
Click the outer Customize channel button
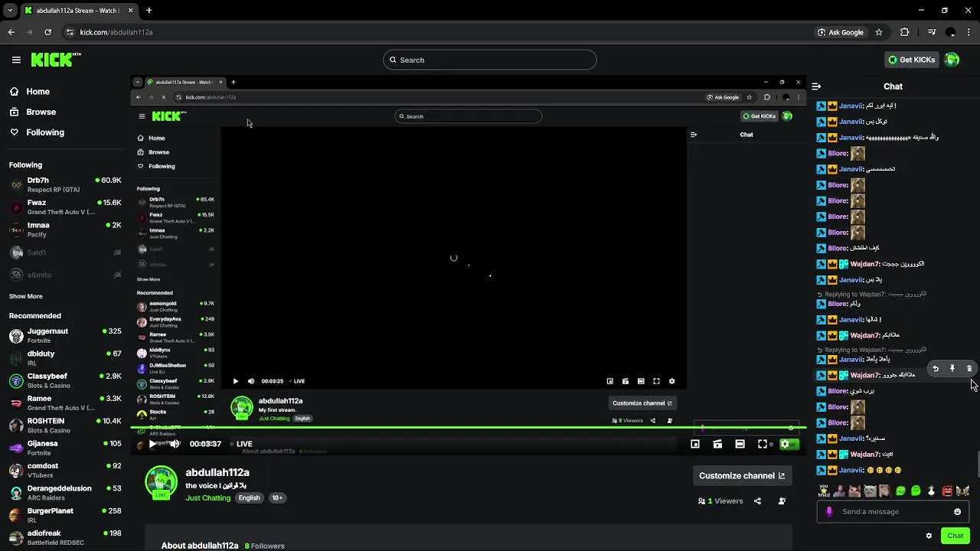pyautogui.click(x=742, y=476)
